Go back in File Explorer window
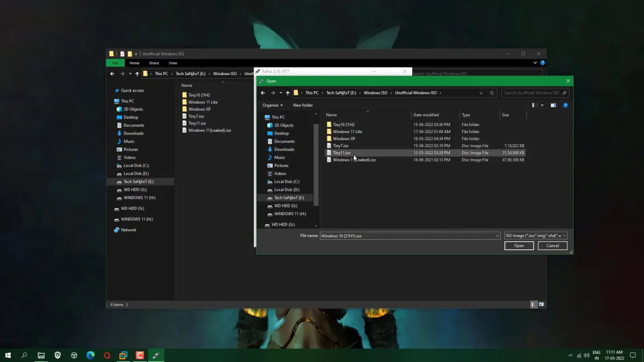This screenshot has height=362, width=644. click(112, 73)
